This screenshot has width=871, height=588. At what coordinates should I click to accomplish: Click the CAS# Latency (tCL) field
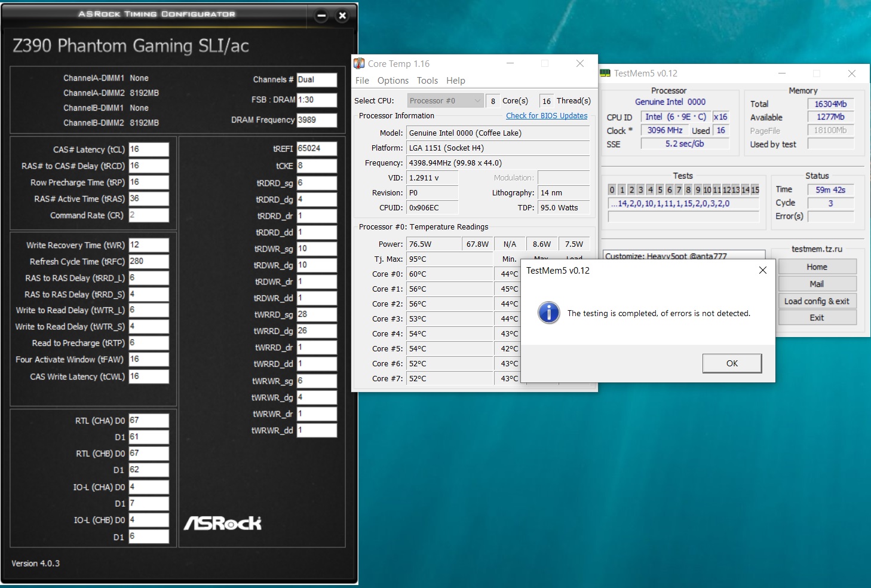149,149
